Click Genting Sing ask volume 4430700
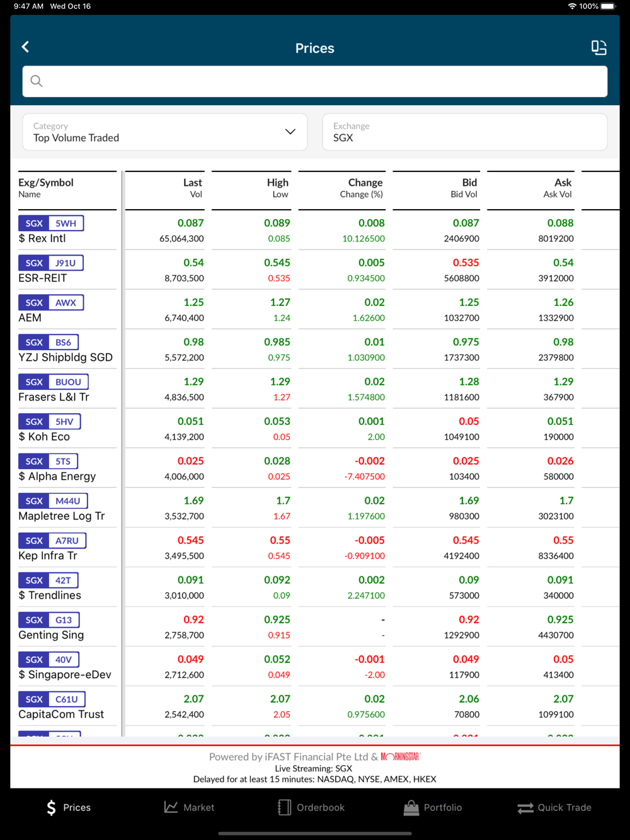The height and width of the screenshot is (840, 630). coord(556,635)
